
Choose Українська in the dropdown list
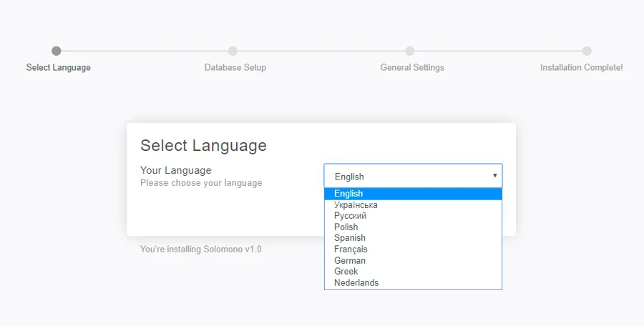click(356, 205)
